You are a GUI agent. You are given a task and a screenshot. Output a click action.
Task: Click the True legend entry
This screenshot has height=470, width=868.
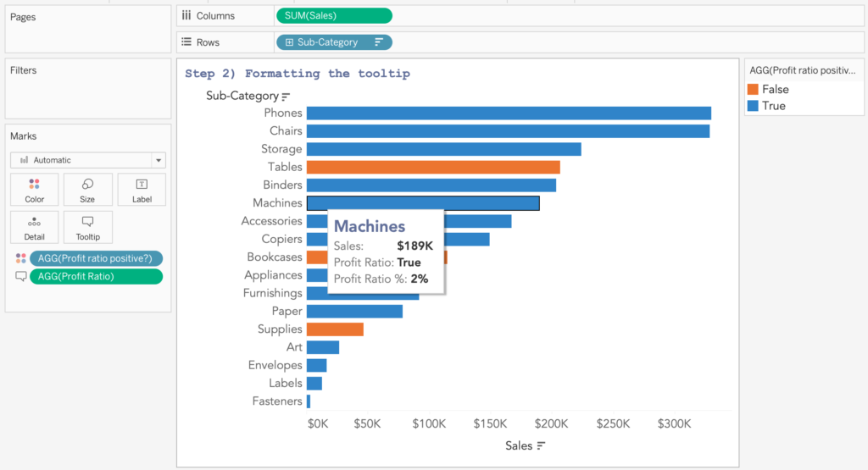click(773, 106)
